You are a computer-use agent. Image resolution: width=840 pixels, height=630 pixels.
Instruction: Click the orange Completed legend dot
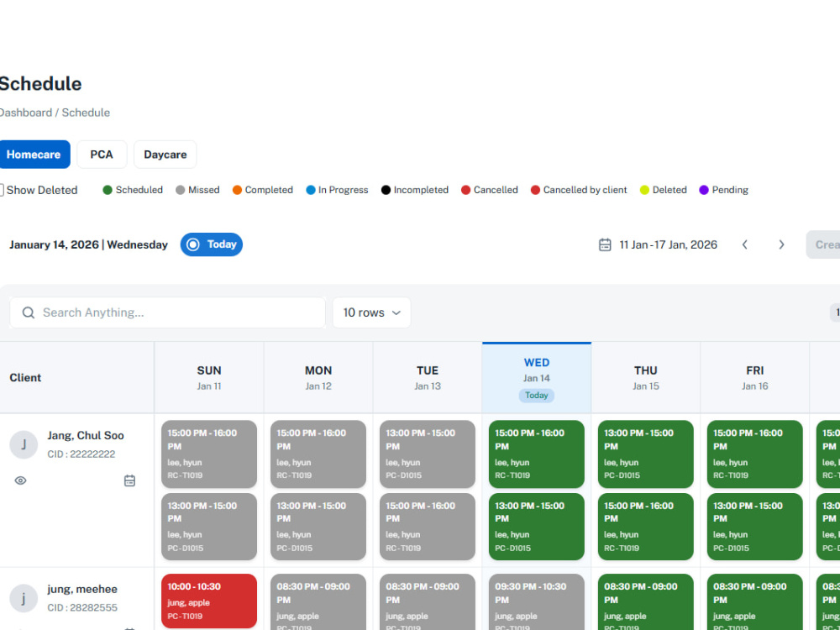click(x=237, y=190)
